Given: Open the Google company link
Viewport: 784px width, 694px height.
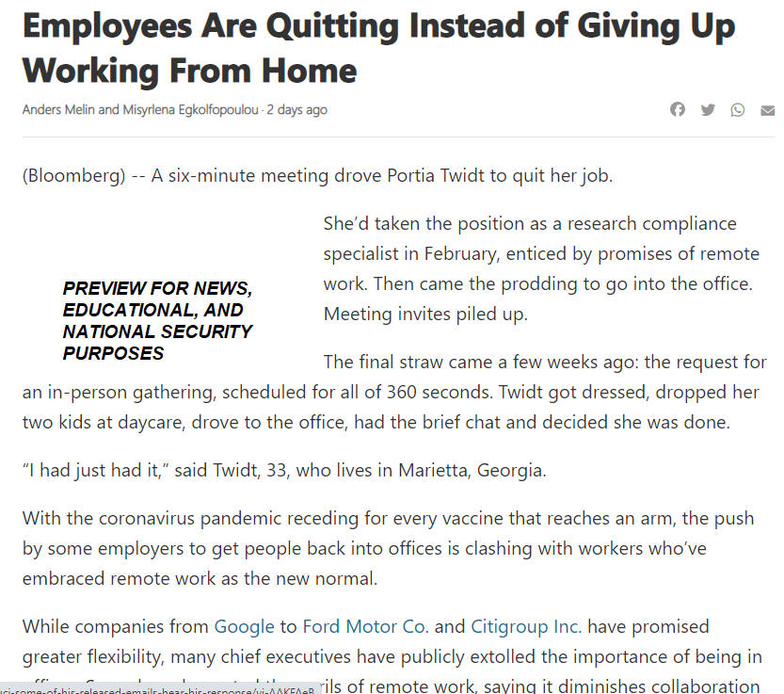Looking at the screenshot, I should (x=244, y=626).
